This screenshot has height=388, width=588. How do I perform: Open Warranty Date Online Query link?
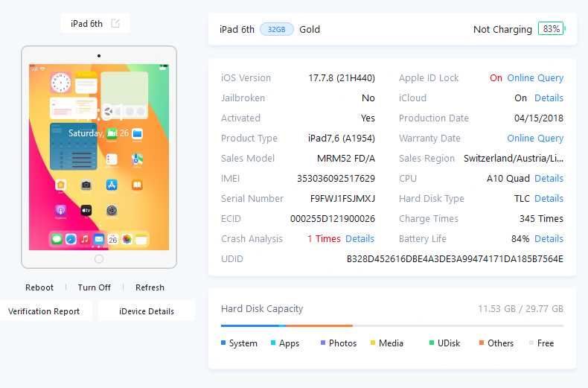pyautogui.click(x=535, y=139)
